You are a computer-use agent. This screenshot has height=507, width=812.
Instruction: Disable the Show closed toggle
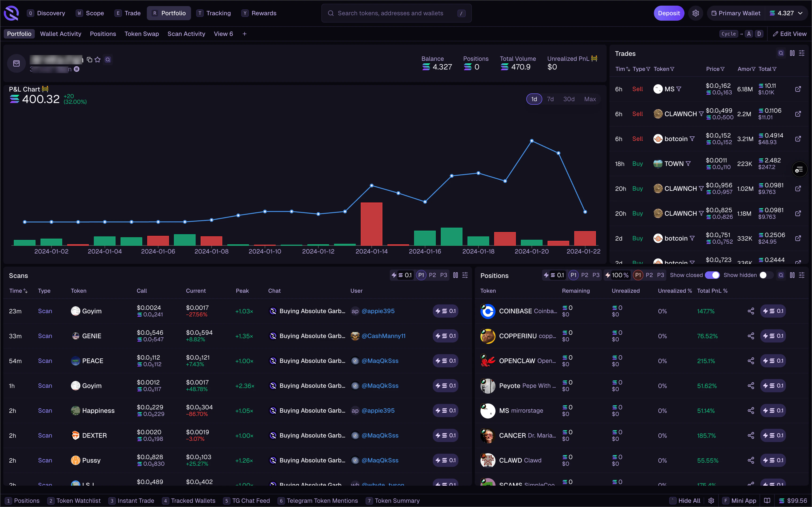pos(713,275)
